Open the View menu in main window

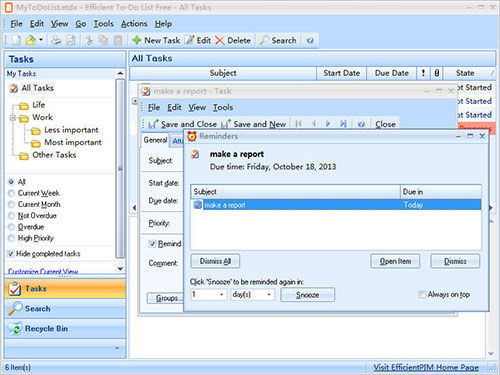[x=59, y=24]
